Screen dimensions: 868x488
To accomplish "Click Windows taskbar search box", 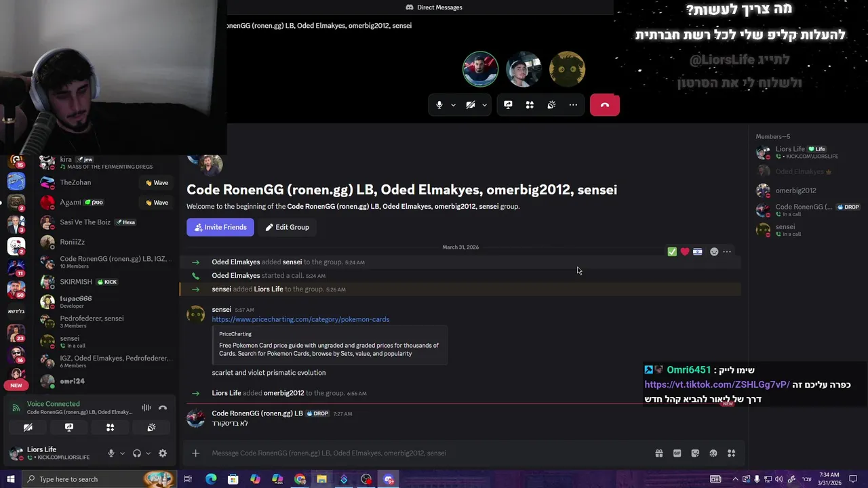I will tap(99, 479).
